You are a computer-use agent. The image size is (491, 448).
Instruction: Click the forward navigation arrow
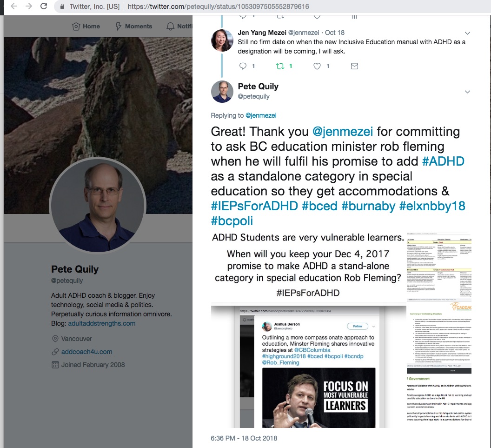pos(29,6)
